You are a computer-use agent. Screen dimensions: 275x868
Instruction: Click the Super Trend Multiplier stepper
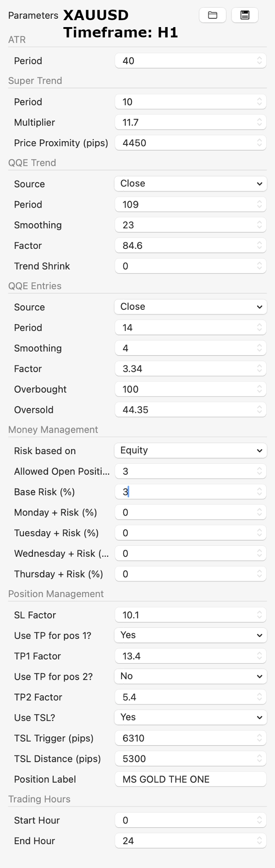(x=259, y=122)
